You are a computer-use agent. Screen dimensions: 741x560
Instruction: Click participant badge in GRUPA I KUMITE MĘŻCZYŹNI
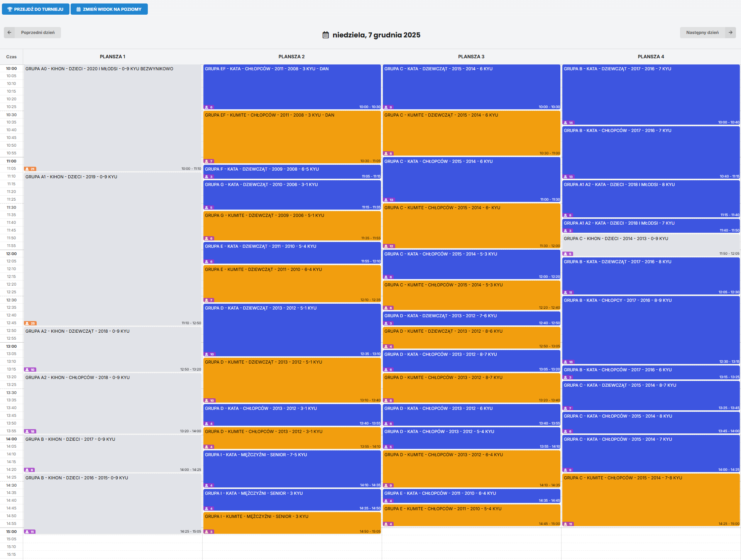point(209,532)
